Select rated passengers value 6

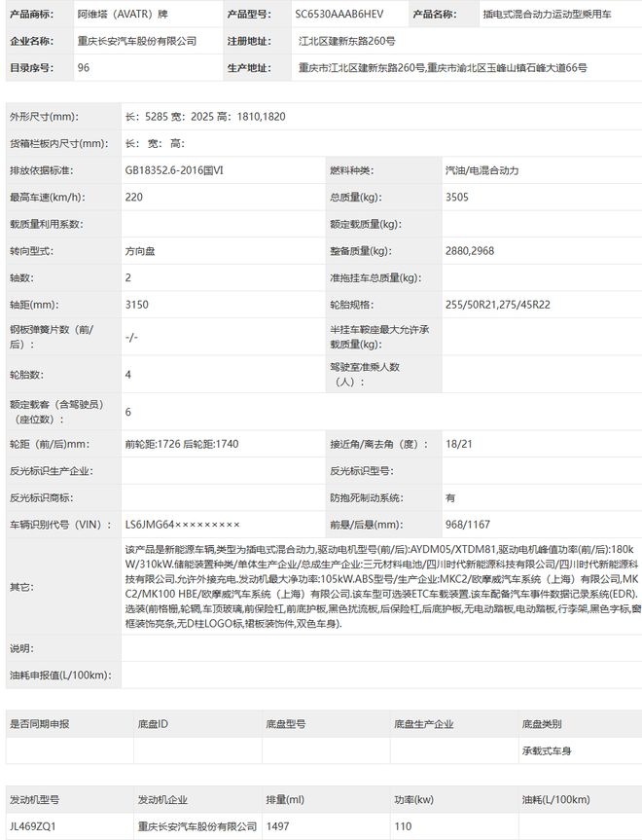pyautogui.click(x=128, y=412)
